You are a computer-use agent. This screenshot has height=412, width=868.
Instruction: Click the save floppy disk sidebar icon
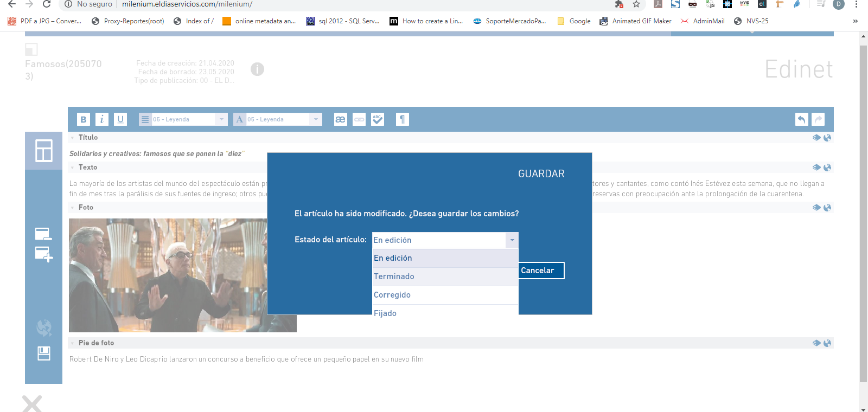point(43,353)
